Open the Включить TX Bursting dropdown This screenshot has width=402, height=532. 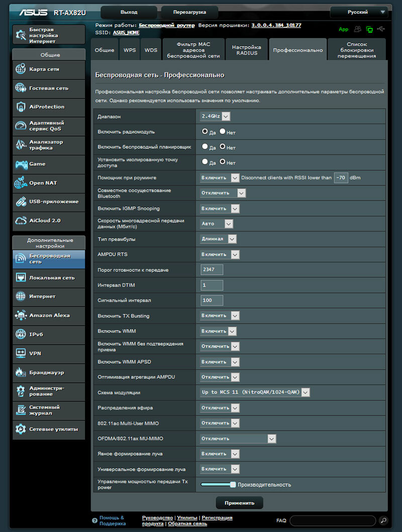(x=220, y=316)
